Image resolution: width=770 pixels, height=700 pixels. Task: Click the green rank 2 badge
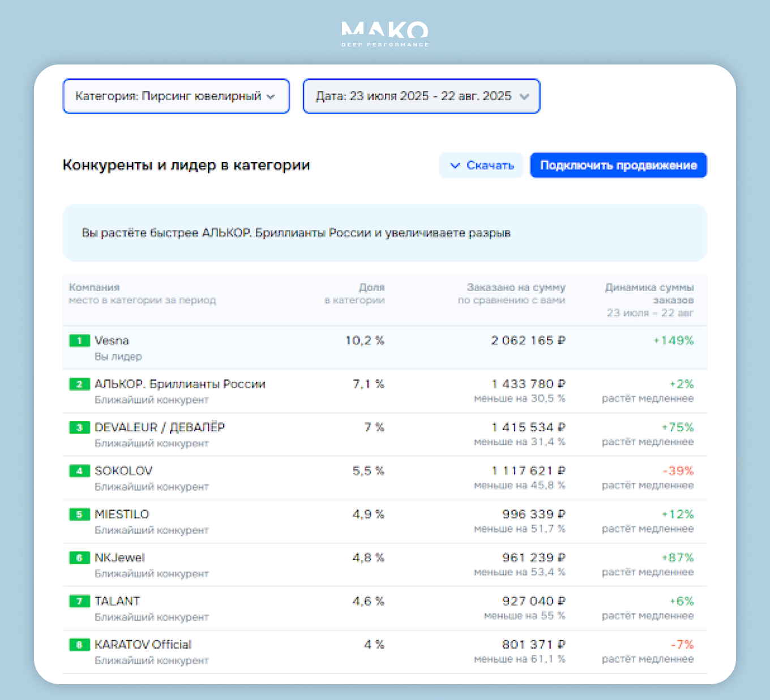click(x=79, y=384)
